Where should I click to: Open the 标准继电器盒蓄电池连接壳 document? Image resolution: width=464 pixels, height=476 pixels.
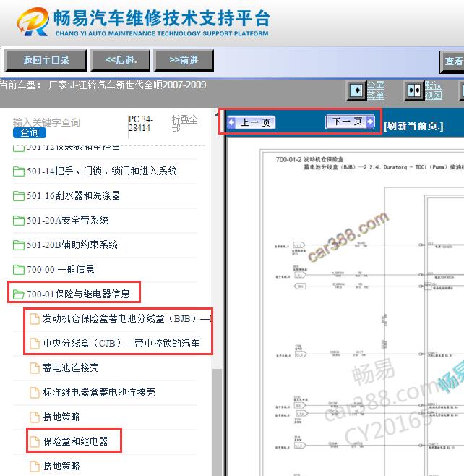(x=99, y=393)
